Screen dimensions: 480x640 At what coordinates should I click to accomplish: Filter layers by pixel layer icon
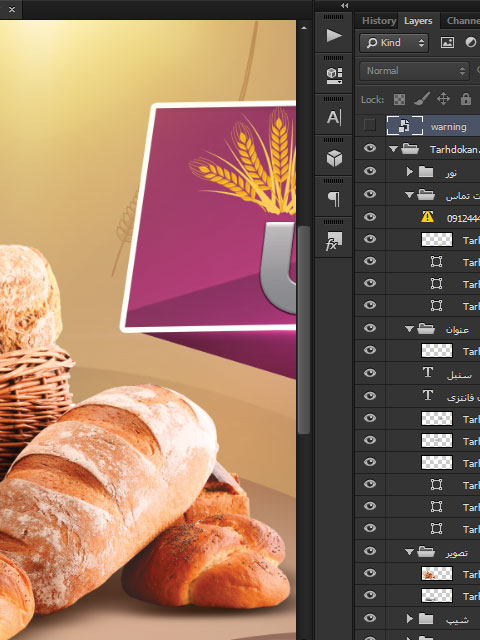(447, 42)
